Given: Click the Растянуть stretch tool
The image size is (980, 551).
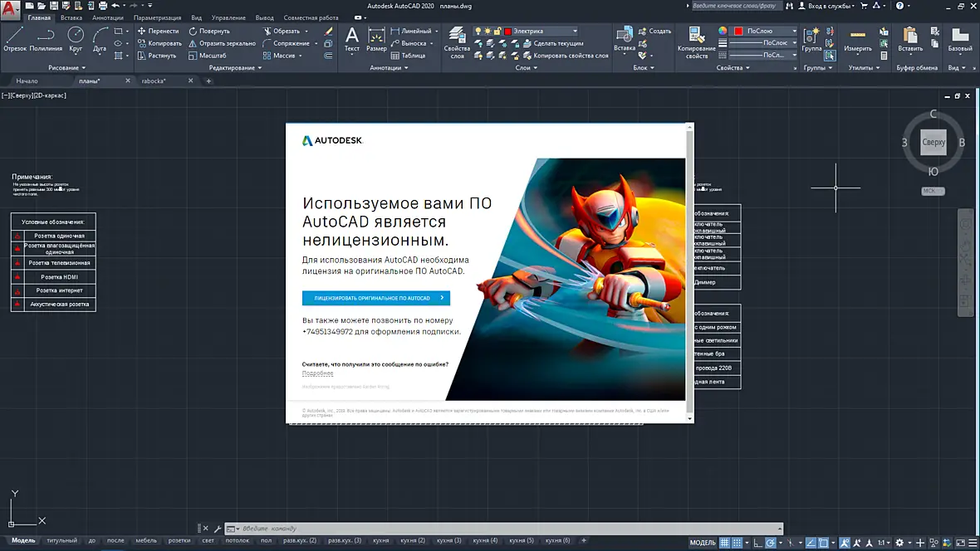Looking at the screenshot, I should (x=157, y=56).
